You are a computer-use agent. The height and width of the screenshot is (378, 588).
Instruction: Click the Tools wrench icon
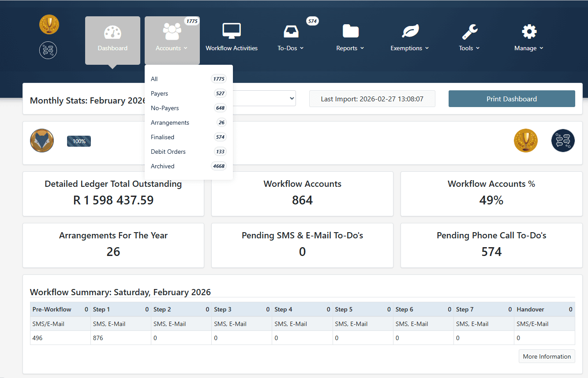pos(470,31)
